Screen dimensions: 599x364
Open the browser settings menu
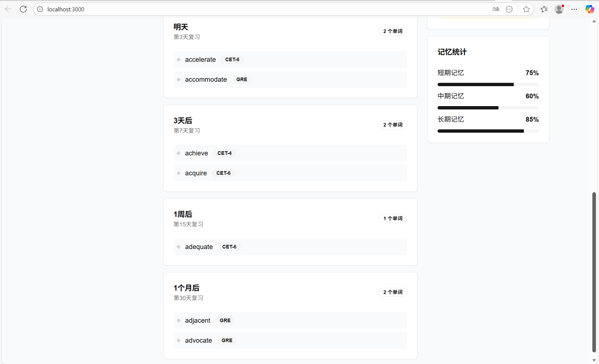pyautogui.click(x=574, y=9)
